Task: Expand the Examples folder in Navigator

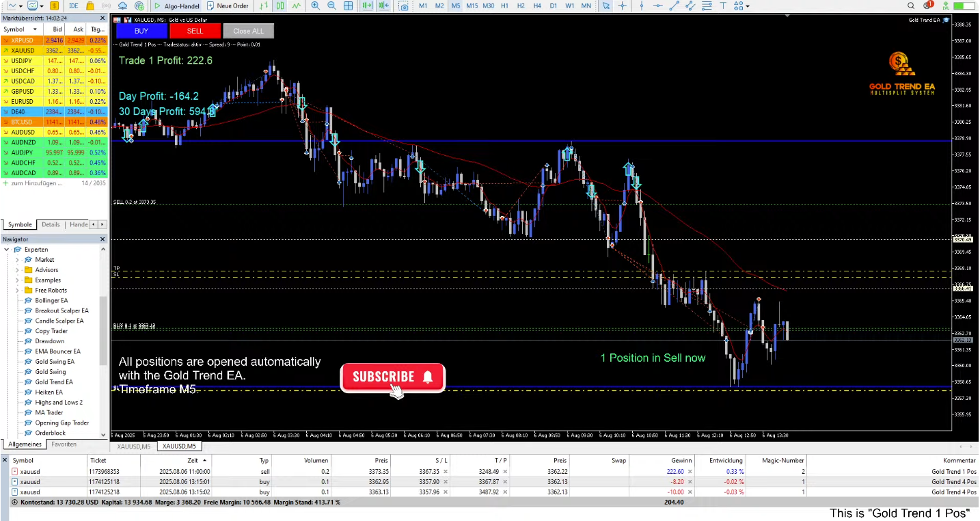Action: 17,280
